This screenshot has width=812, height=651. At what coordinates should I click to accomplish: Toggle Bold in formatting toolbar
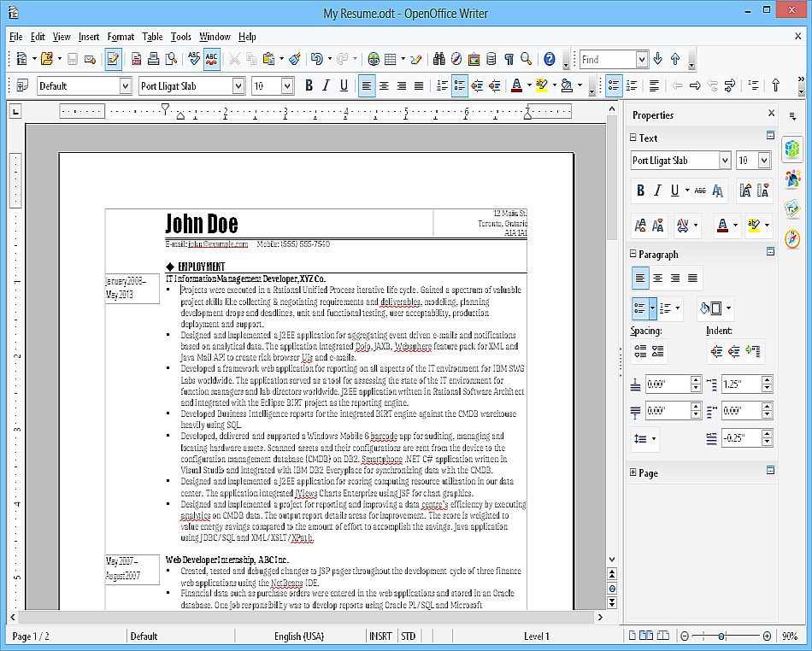309,85
